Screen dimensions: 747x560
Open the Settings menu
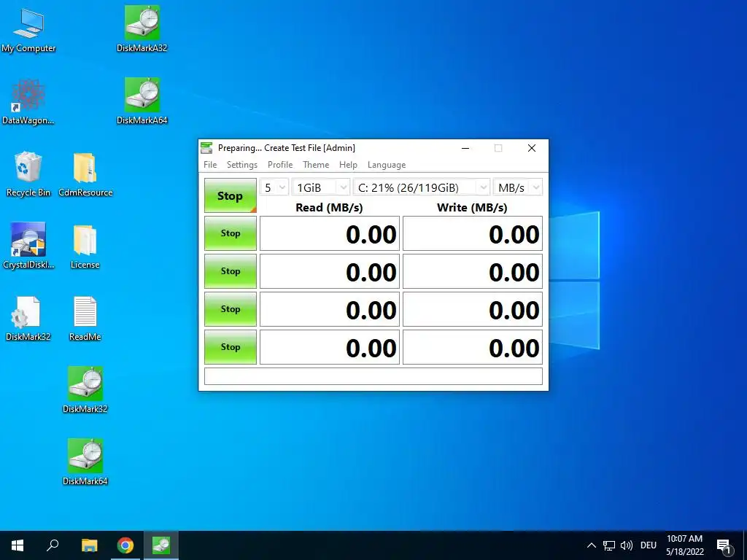[x=242, y=165]
